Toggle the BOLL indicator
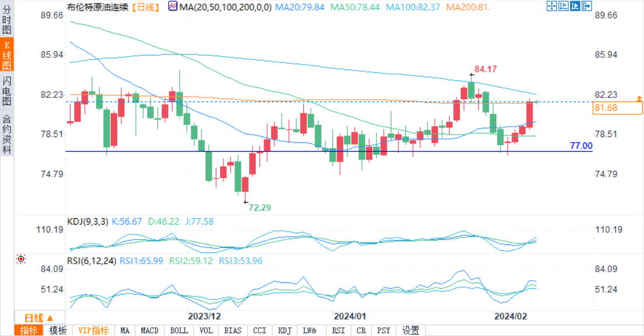This screenshot has width=644, height=336. (x=179, y=331)
